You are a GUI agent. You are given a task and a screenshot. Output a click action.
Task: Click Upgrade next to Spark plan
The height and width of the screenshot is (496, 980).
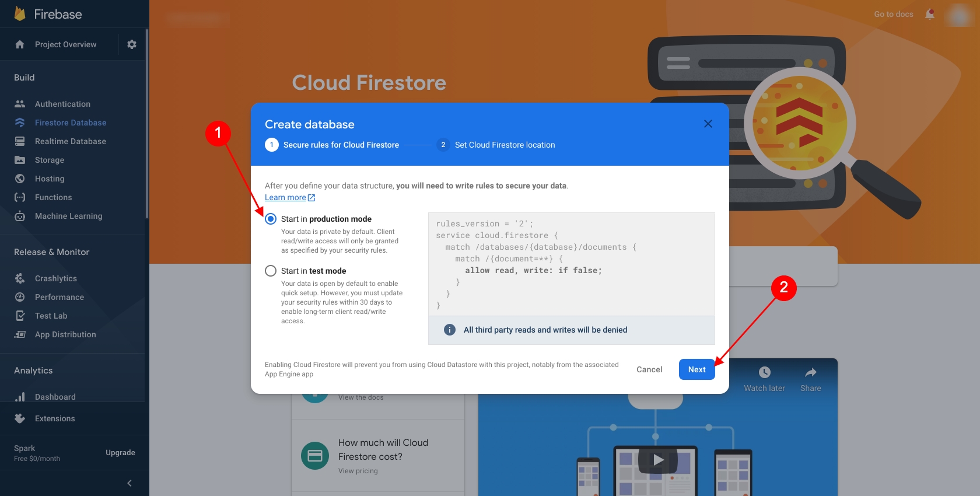(120, 453)
